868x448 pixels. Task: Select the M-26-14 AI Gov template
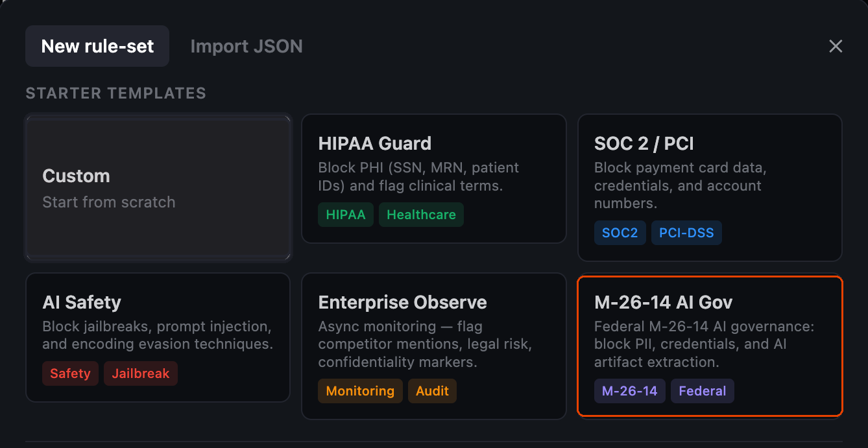(x=710, y=346)
